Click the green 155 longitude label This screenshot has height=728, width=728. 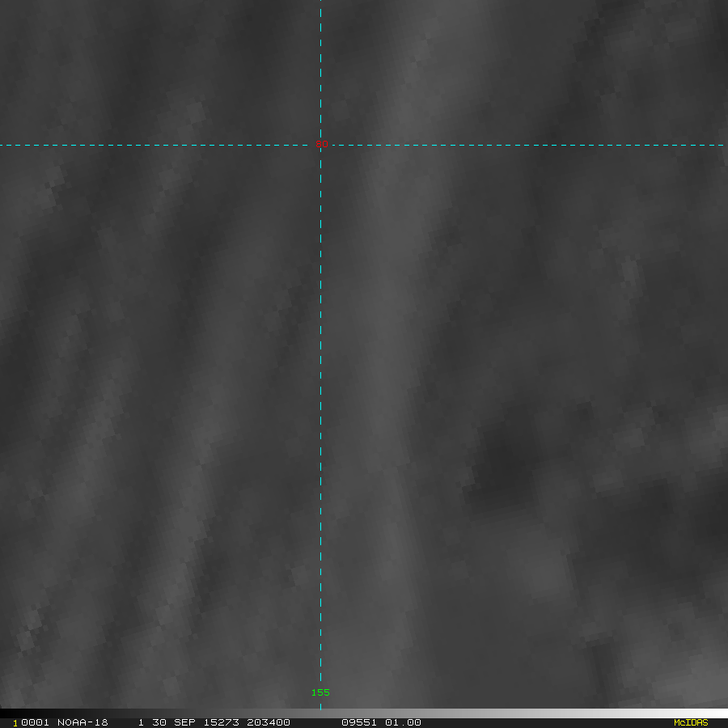coord(320,692)
